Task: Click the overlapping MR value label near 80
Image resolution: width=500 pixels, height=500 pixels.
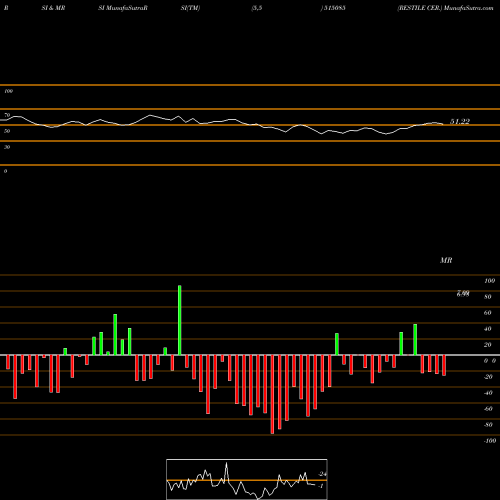Action: (463, 294)
